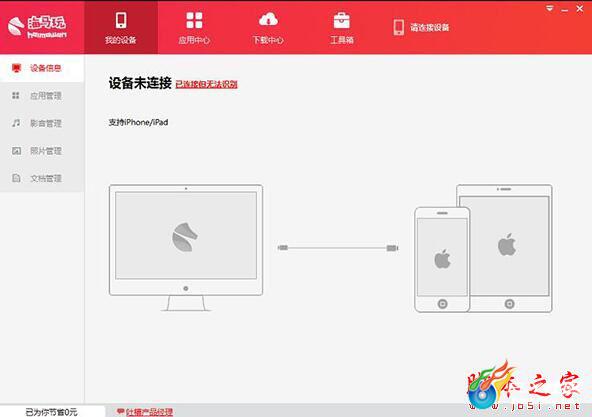The height and width of the screenshot is (417, 592).
Task: Click the iPhone device illustration
Action: (442, 260)
